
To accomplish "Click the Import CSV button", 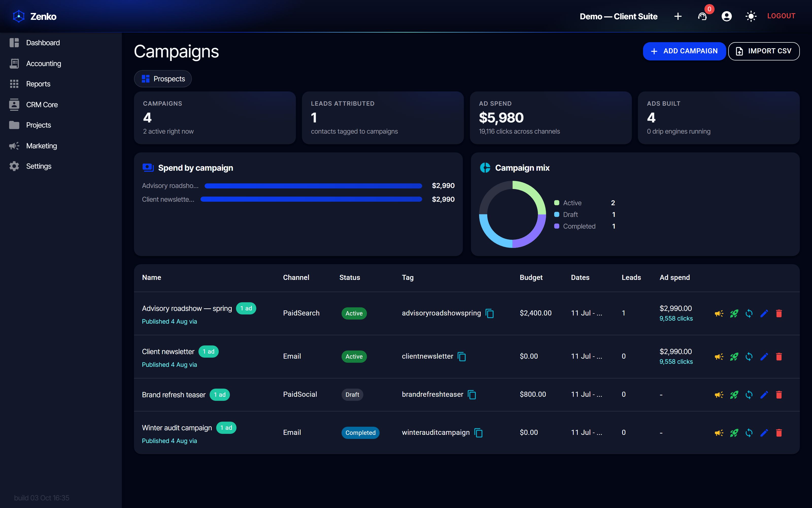I will click(x=764, y=51).
